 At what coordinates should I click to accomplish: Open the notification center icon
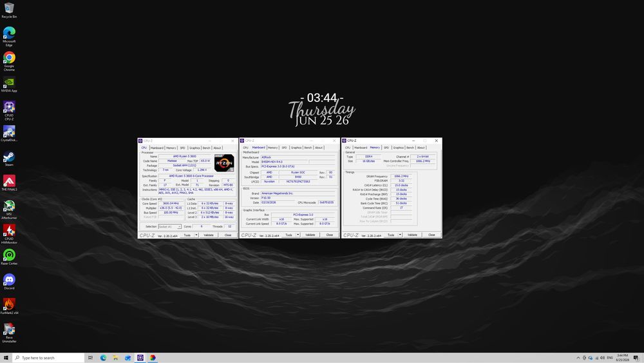pyautogui.click(x=636, y=358)
